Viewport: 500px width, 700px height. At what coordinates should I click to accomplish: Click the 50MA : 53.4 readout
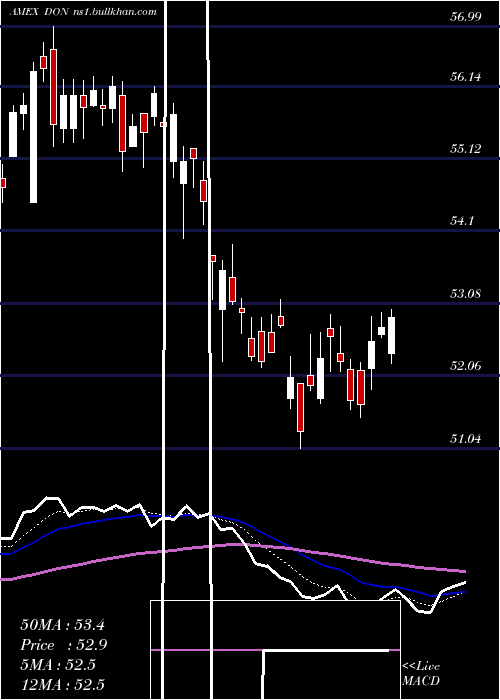pos(62,625)
